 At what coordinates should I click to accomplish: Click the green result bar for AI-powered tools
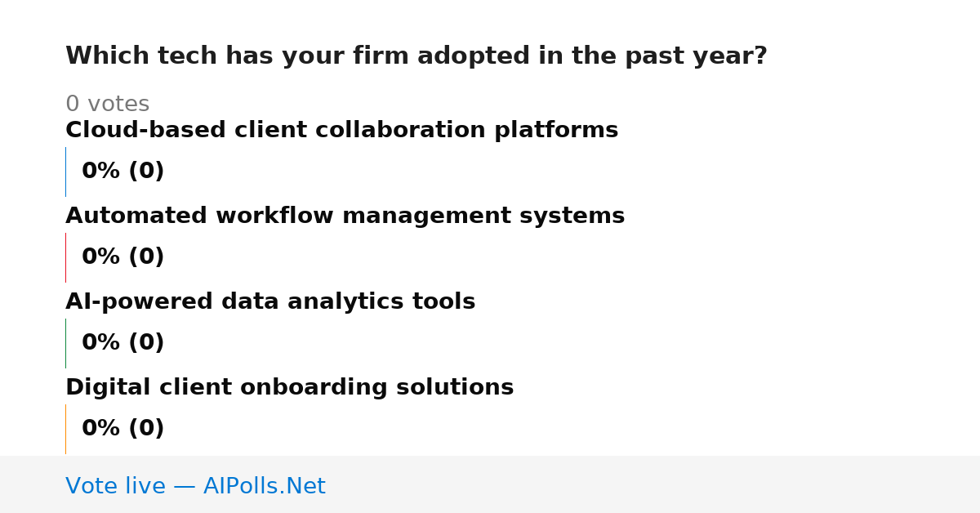coord(65,343)
